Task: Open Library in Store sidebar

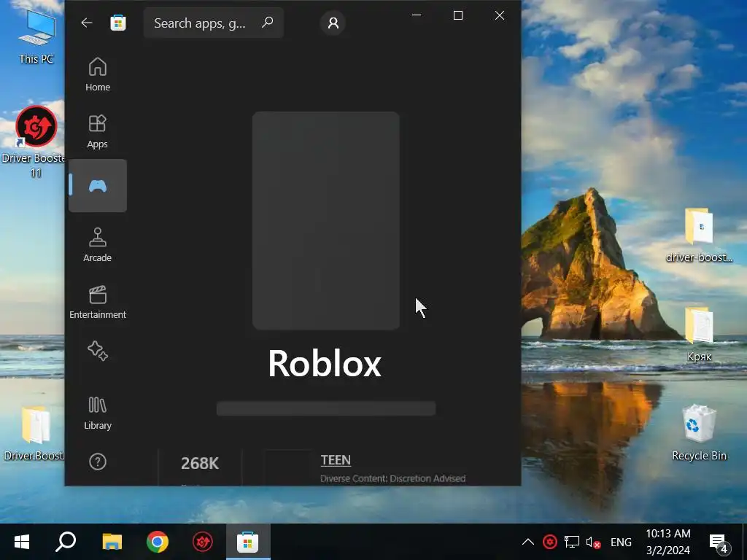Action: point(98,413)
